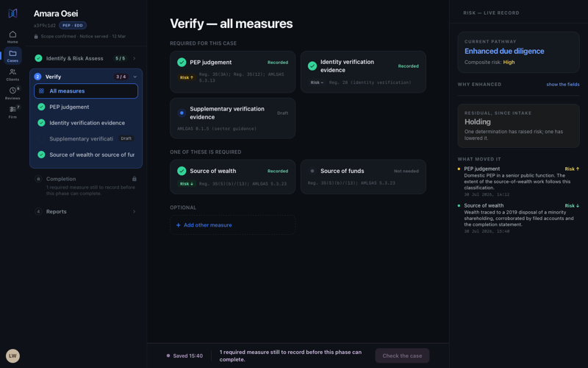
Task: Click the LW user avatar
Action: click(x=12, y=355)
